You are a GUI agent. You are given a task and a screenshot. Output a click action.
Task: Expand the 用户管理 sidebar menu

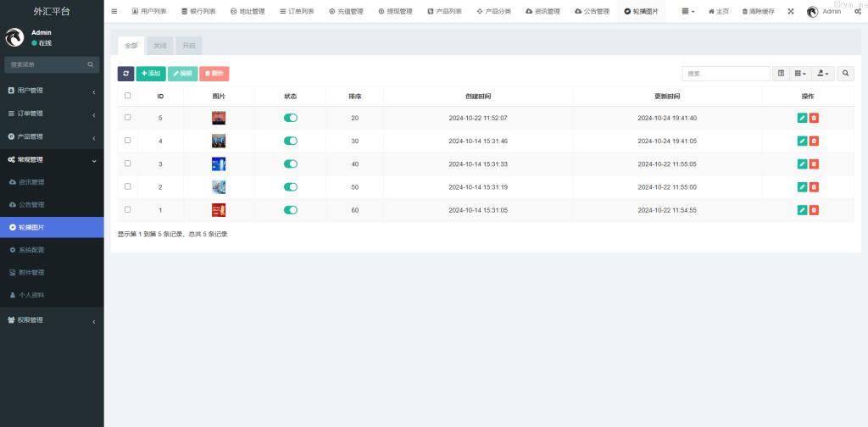pos(52,91)
